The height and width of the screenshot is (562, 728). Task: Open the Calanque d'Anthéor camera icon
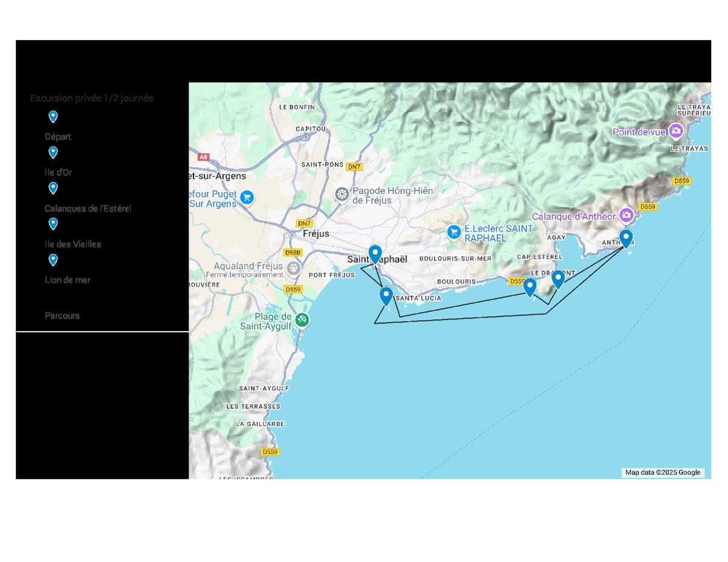(x=626, y=215)
